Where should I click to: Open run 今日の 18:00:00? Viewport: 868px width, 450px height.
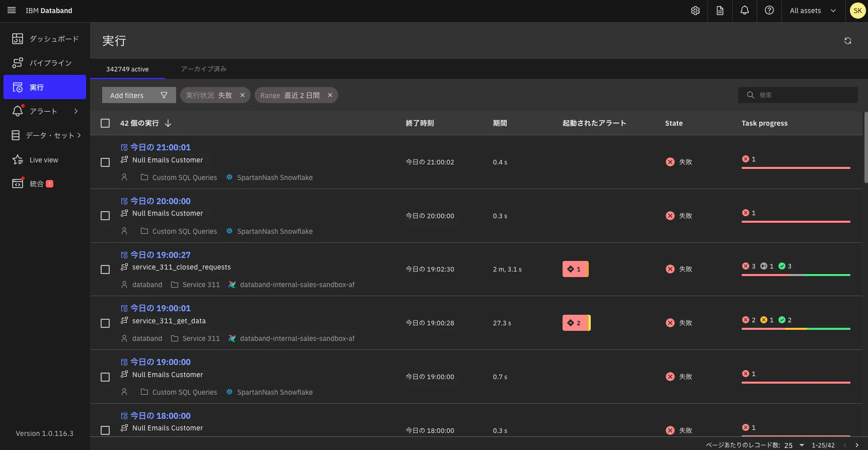pyautogui.click(x=161, y=416)
